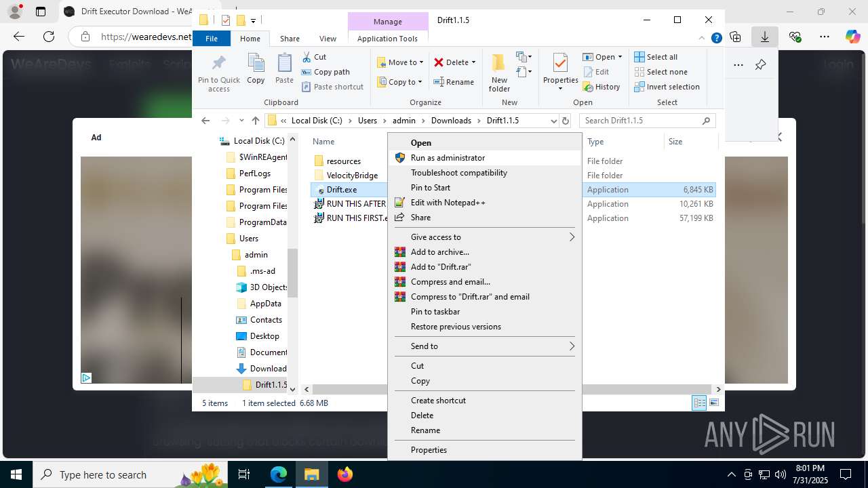
Task: Sort by the Name column header
Action: pyautogui.click(x=323, y=142)
